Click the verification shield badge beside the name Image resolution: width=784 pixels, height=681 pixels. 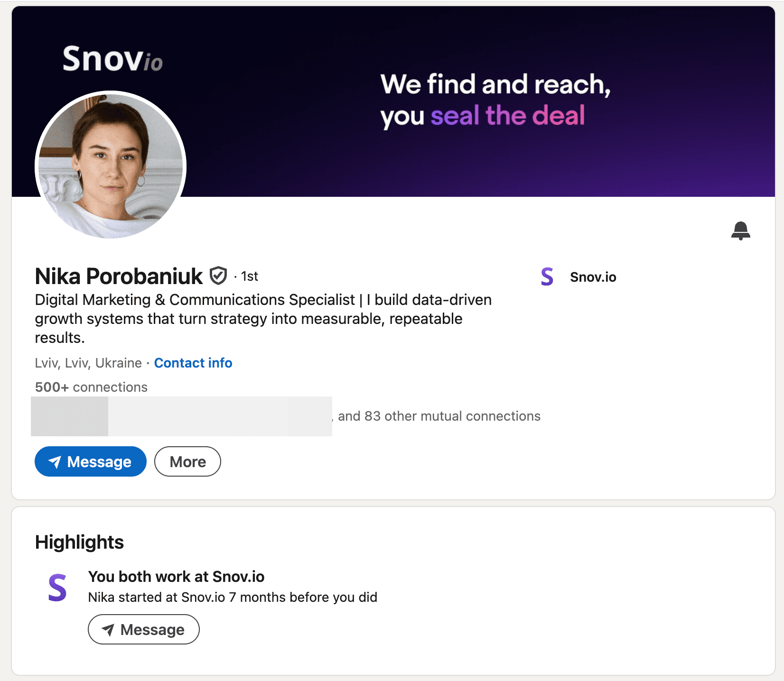(x=218, y=276)
